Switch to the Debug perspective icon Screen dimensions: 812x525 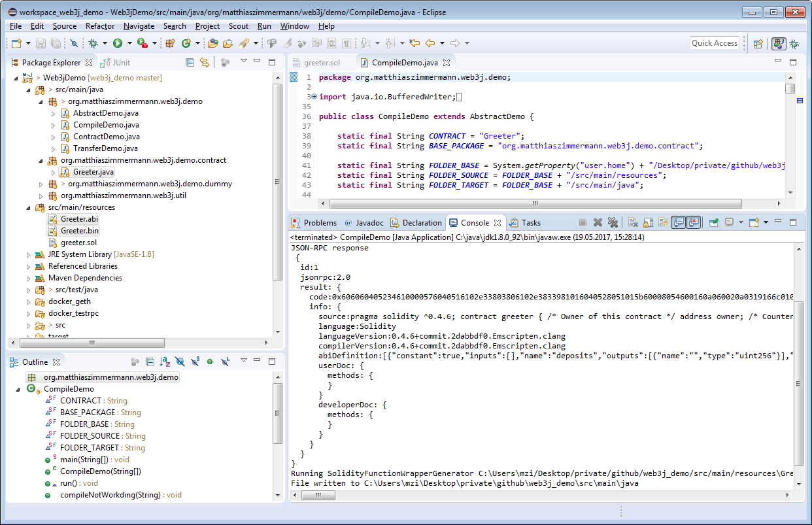tap(794, 44)
